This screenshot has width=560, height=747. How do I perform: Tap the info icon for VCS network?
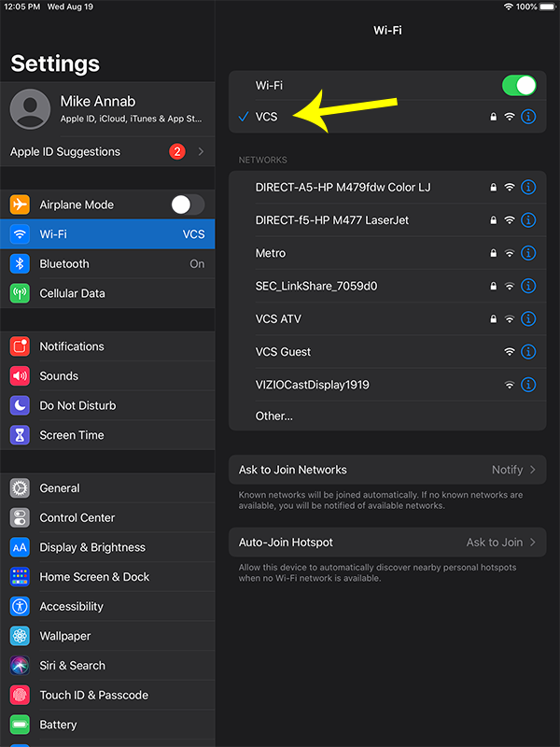click(x=528, y=117)
